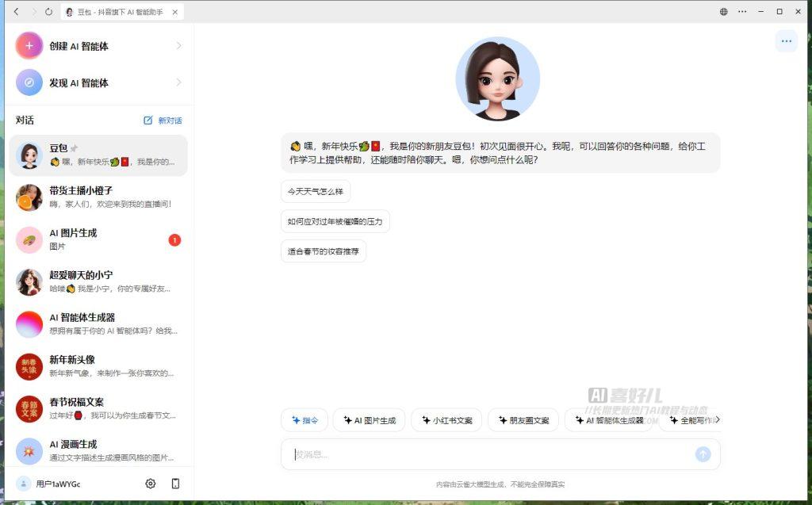Reload the page with refresh icon
The image size is (812, 505).
(48, 11)
